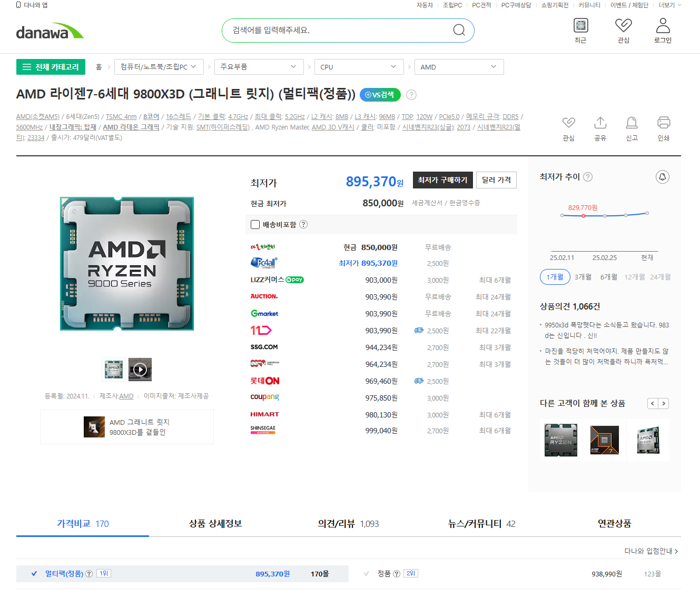Click the Pc4all seller logo
Screen dimensions: 700x598
point(264,263)
